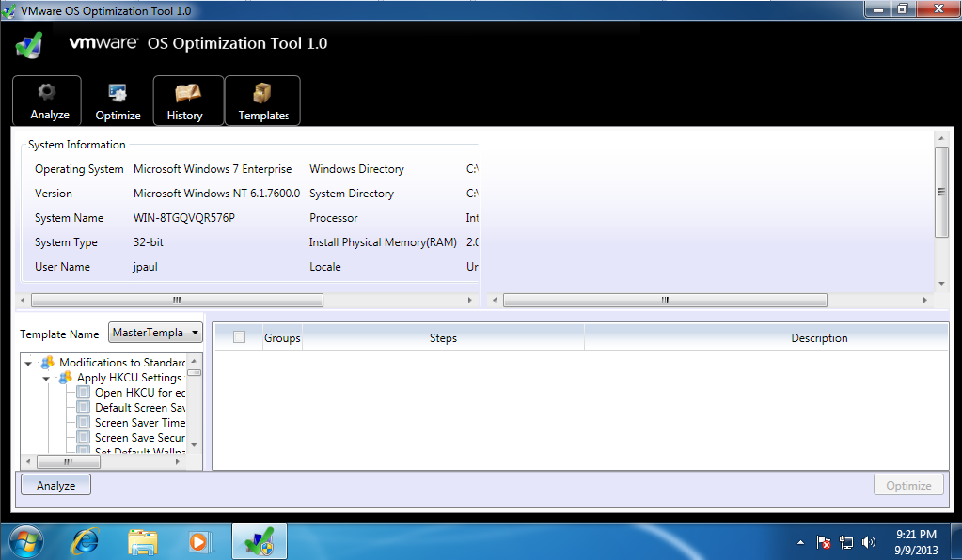Click the volume speaker tray icon
962x560 pixels.
click(869, 542)
